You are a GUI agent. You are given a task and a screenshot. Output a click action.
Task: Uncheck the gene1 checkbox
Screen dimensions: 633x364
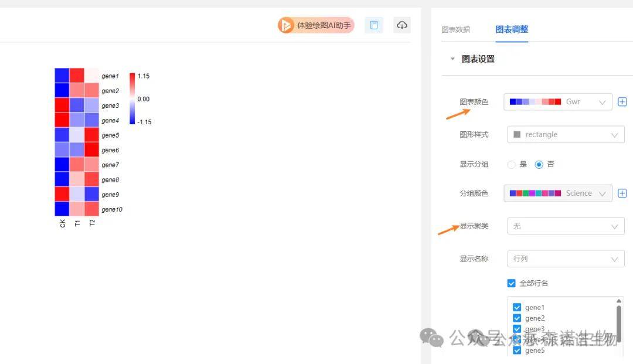coord(517,308)
